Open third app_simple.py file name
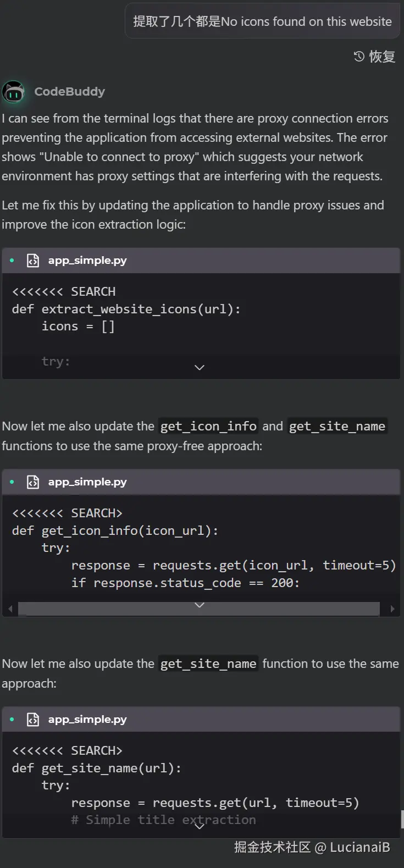 click(x=87, y=720)
